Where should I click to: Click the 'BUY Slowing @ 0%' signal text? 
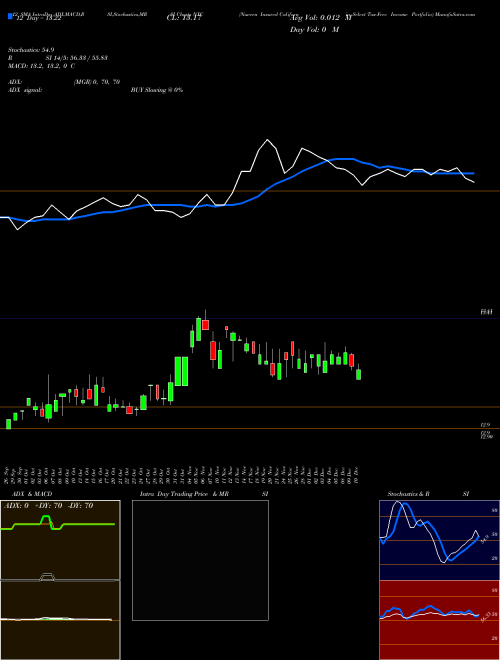[x=157, y=90]
